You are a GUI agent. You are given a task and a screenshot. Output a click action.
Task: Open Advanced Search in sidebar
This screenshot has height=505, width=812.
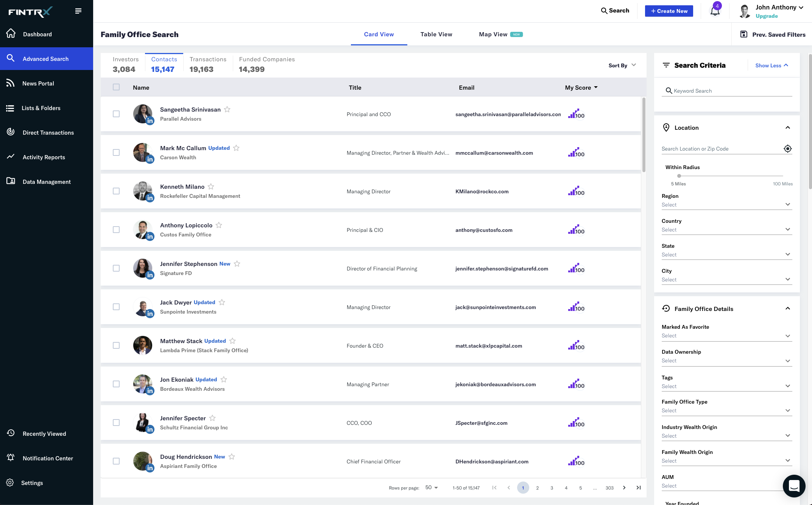point(47,59)
